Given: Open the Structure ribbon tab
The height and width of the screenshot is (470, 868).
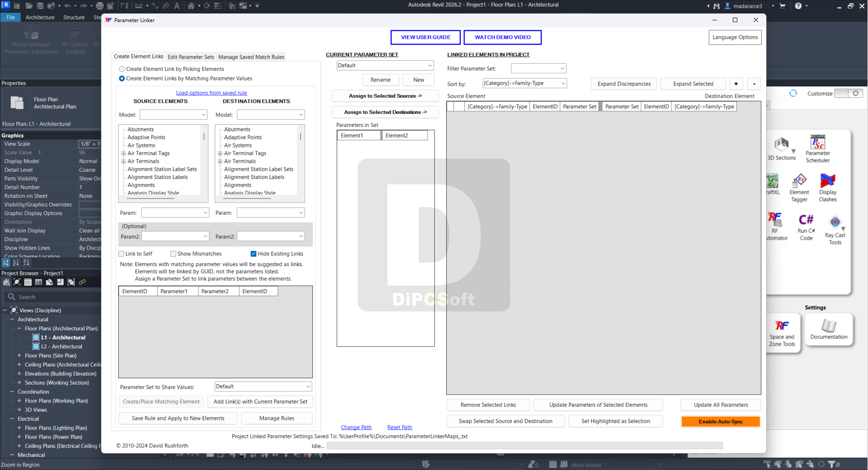Looking at the screenshot, I should pyautogui.click(x=74, y=17).
